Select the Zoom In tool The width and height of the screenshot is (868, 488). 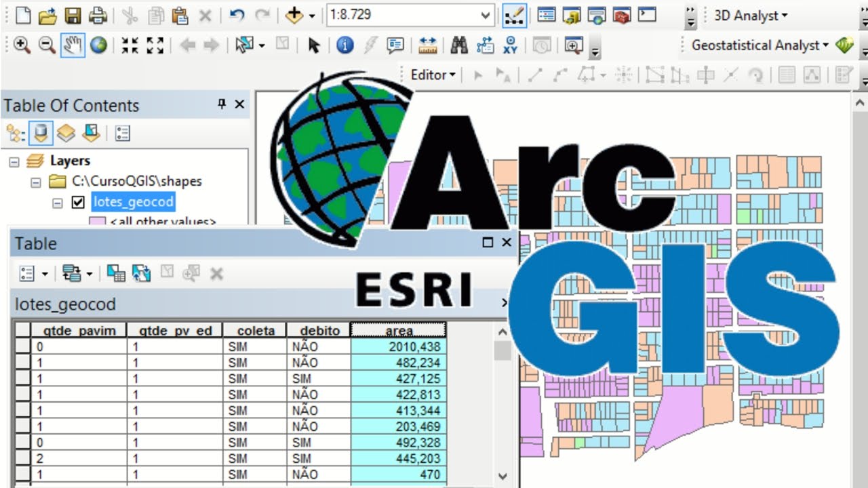[22, 45]
